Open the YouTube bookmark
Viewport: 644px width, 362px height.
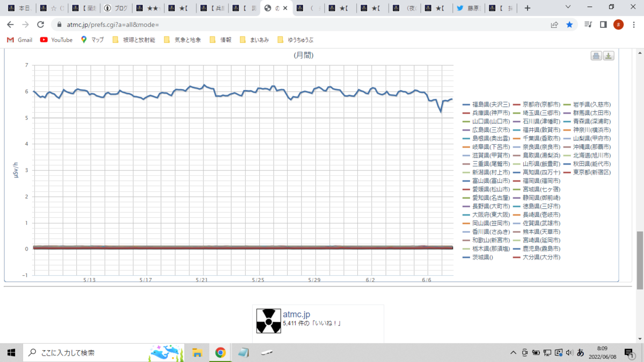point(56,40)
